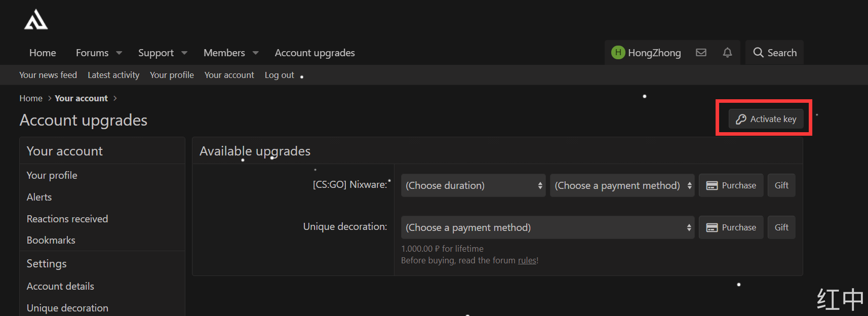Open the forum rules link
Screen dimensions: 868x316
point(527,260)
